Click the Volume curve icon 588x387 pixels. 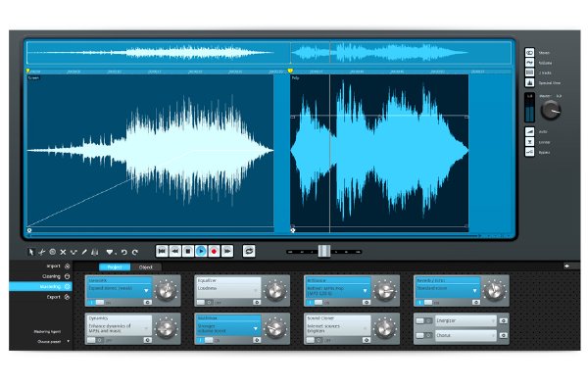point(529,63)
